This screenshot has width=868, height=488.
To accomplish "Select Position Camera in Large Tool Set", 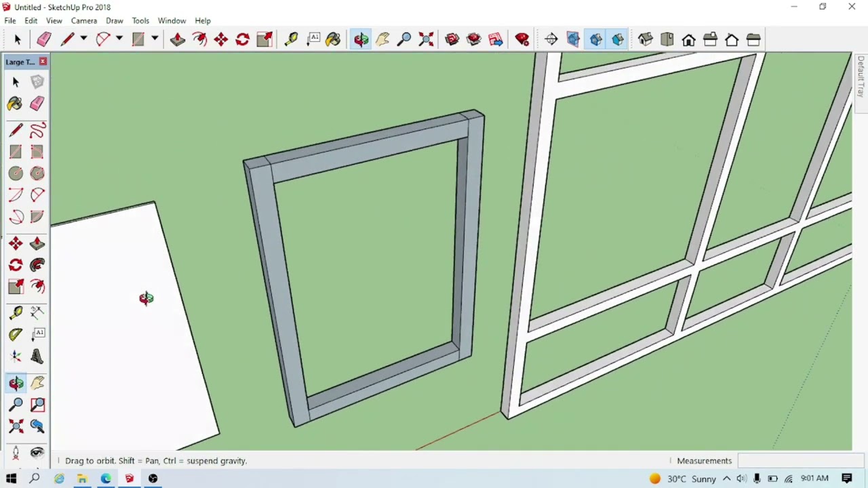I will 16,453.
